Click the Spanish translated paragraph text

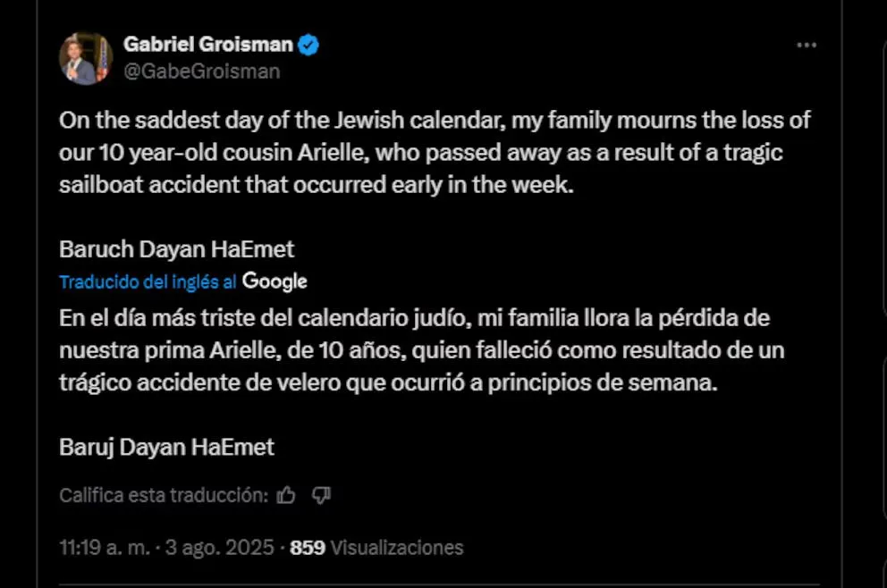[x=420, y=350]
